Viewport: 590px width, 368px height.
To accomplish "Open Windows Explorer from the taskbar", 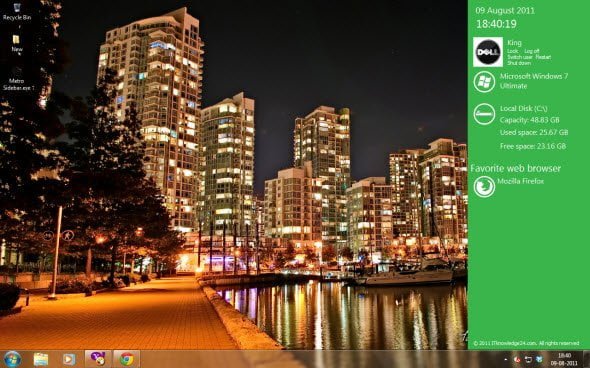I will point(41,359).
